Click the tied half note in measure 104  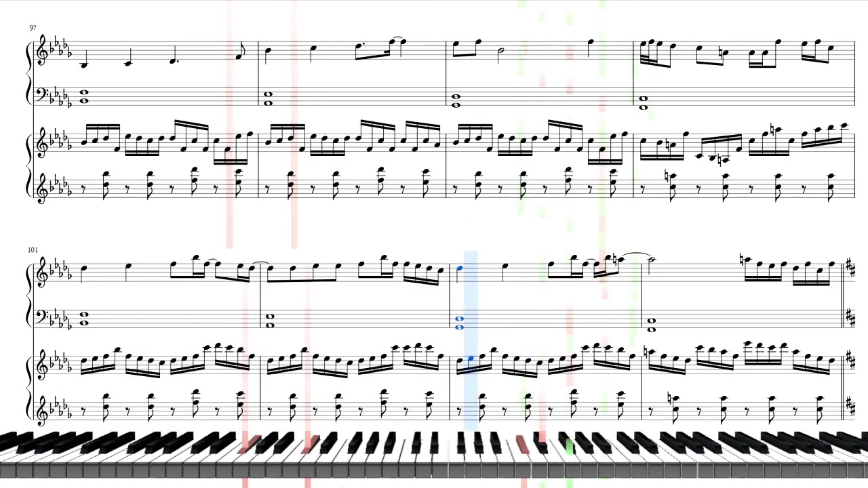click(652, 261)
